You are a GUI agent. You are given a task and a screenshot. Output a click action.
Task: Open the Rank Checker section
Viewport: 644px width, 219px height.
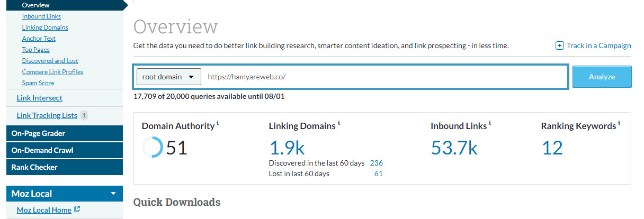point(34,167)
